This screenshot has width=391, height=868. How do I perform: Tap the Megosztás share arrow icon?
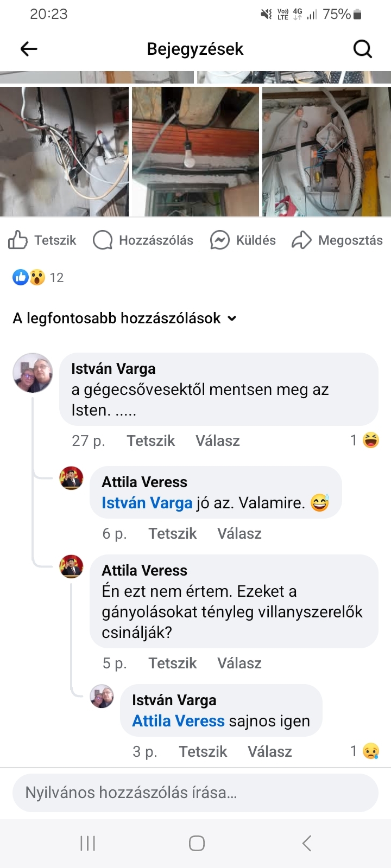tap(301, 240)
